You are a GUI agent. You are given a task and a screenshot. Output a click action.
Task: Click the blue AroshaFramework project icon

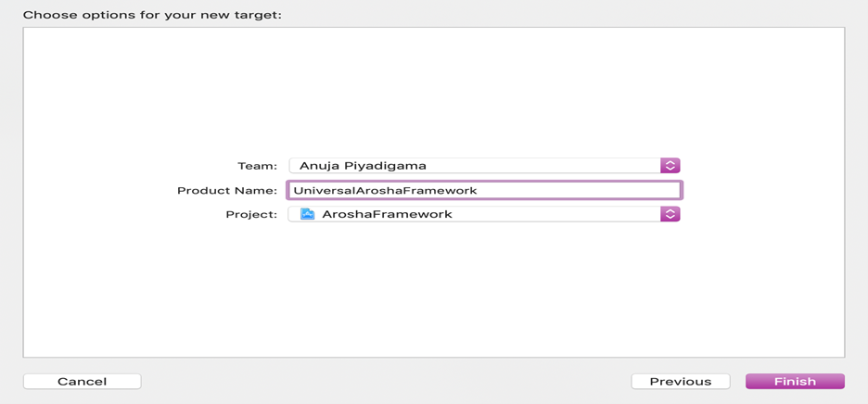pyautogui.click(x=307, y=214)
